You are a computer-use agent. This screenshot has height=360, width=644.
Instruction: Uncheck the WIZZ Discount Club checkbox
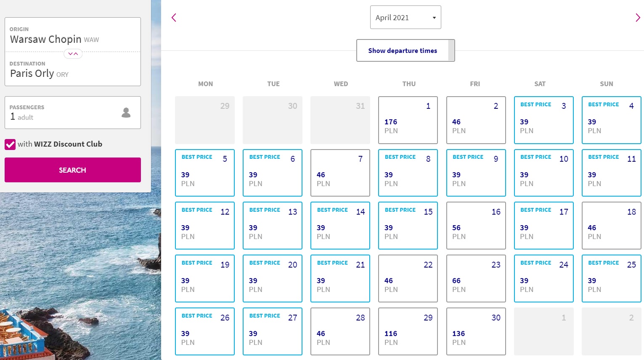(x=10, y=145)
